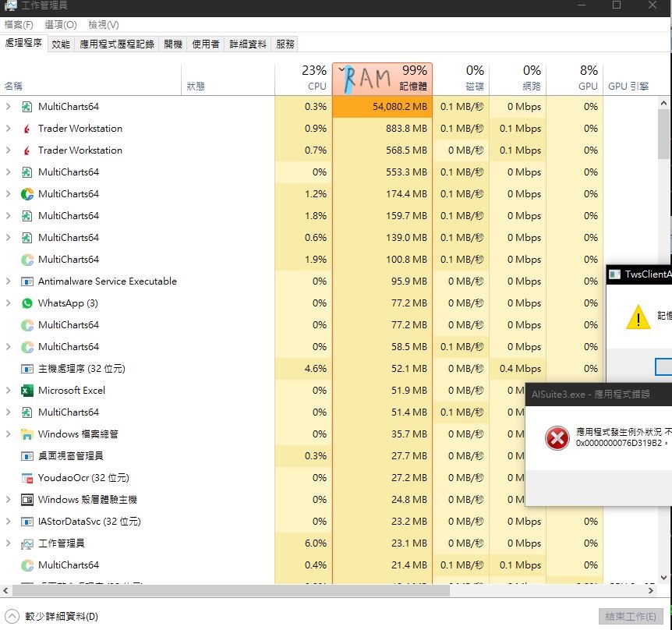672x630 pixels.
Task: Expand the Windows 檔案總管 process row
Action: point(8,434)
